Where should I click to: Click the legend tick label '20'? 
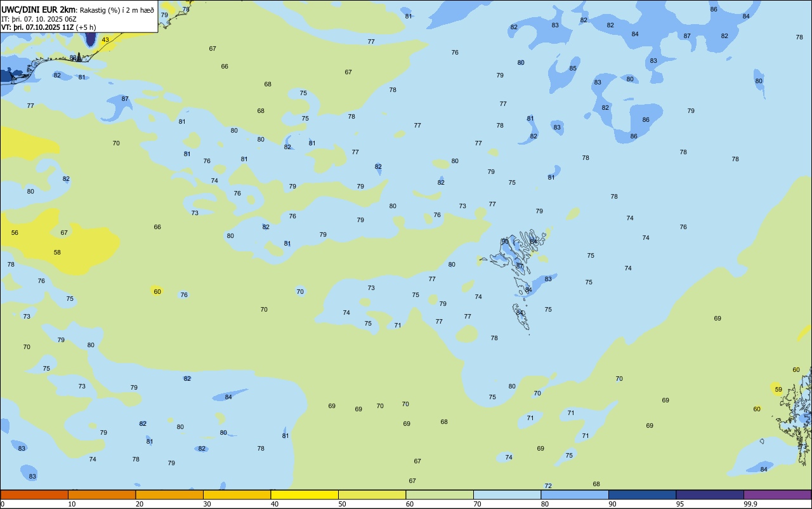140,504
